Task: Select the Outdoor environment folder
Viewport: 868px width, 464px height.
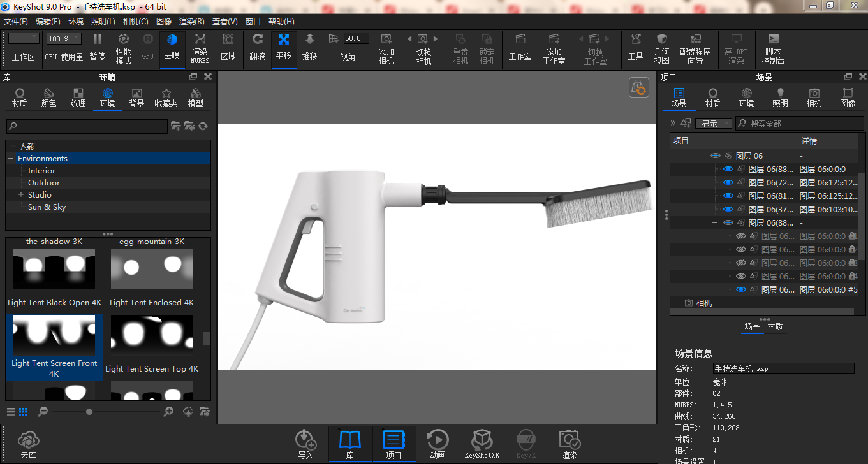Action: [x=44, y=183]
